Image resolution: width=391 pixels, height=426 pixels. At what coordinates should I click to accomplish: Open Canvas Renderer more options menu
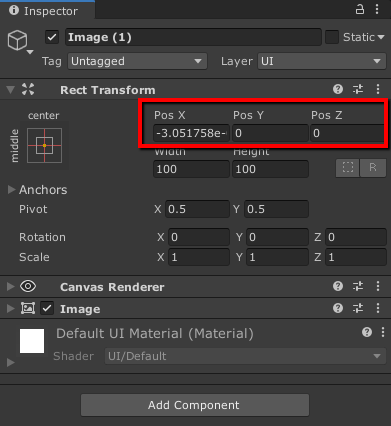(x=378, y=286)
